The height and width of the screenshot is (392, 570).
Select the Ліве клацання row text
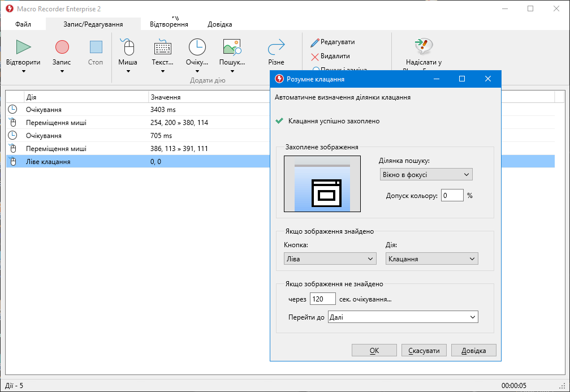[x=48, y=162]
